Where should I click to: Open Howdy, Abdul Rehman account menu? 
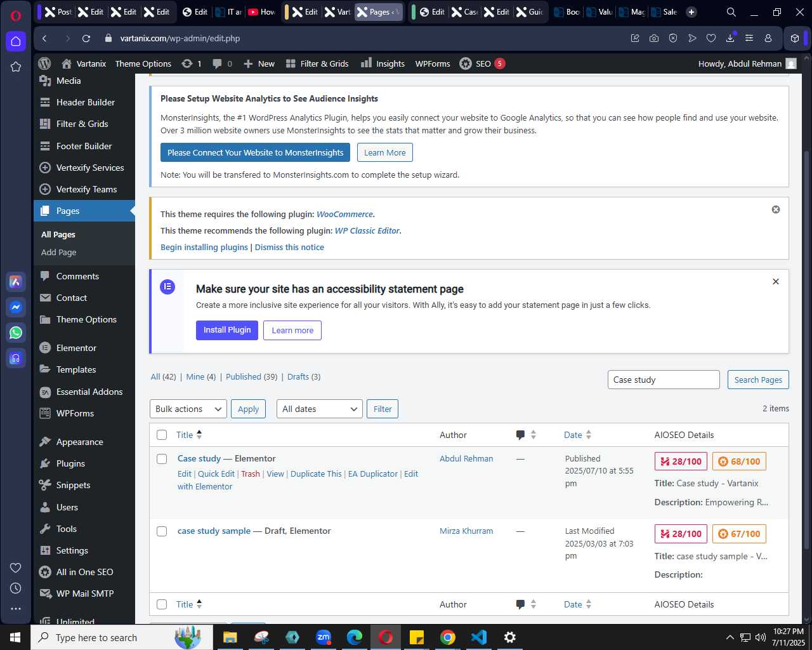747,63
